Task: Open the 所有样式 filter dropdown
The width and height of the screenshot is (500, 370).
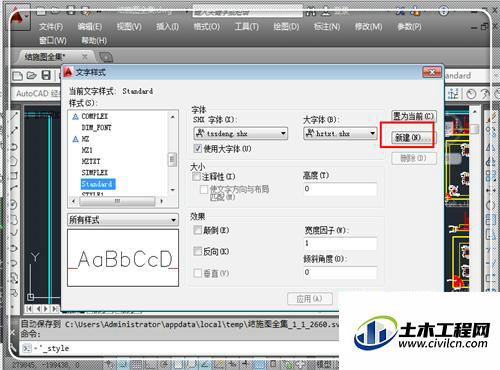Action: (123, 220)
